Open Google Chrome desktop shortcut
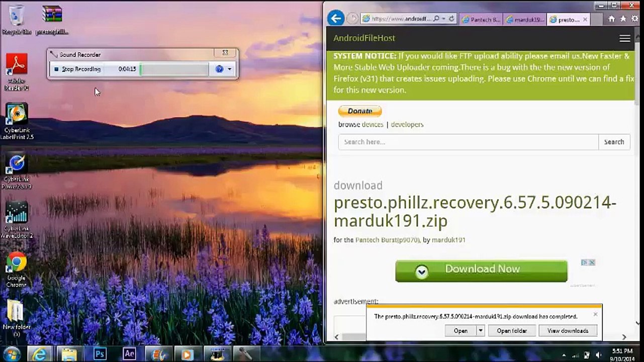644x362 pixels. point(17,269)
